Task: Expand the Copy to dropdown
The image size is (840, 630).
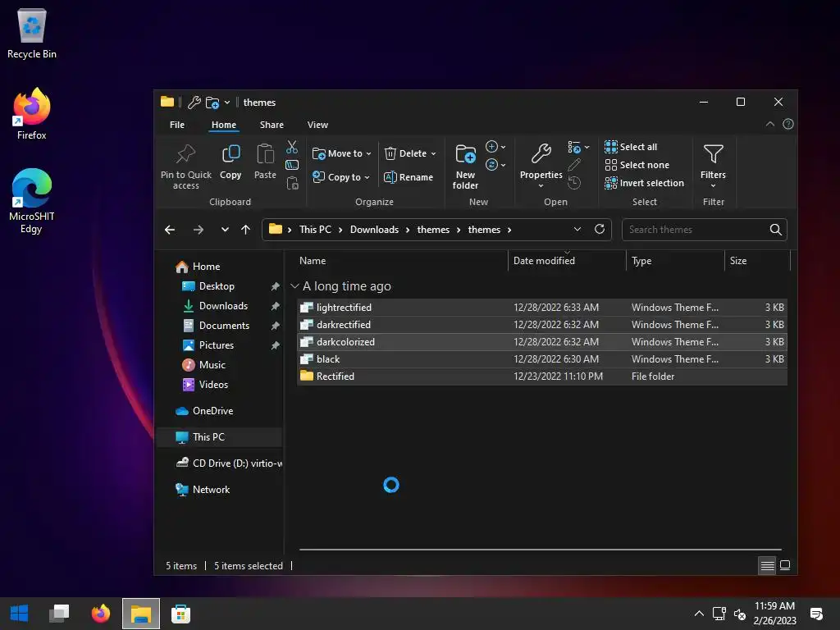Action: 367,177
